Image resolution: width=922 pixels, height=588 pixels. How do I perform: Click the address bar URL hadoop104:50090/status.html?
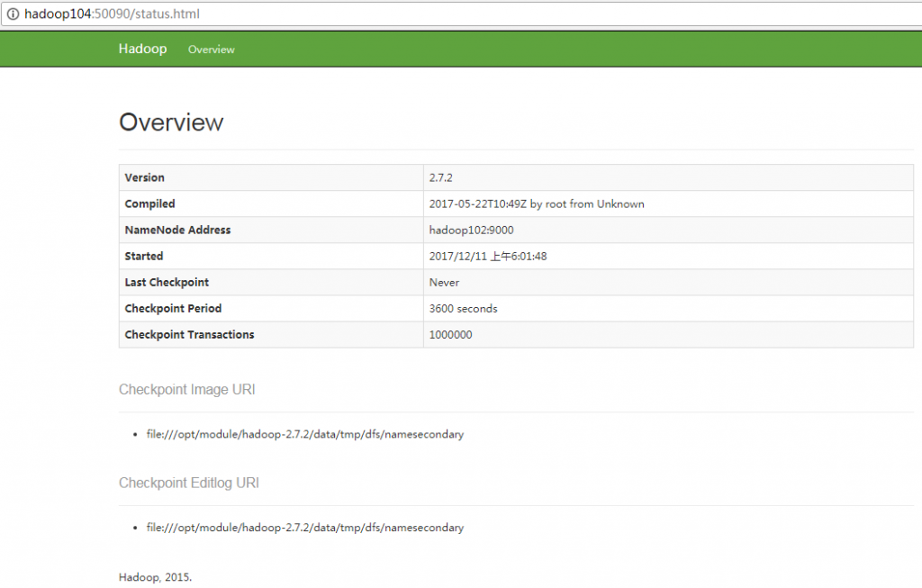click(112, 14)
